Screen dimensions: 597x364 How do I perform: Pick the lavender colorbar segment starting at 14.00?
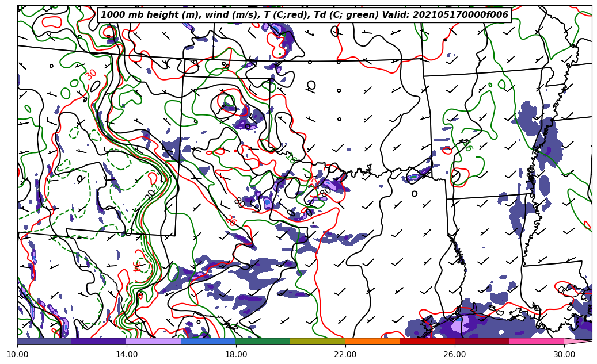coord(154,341)
